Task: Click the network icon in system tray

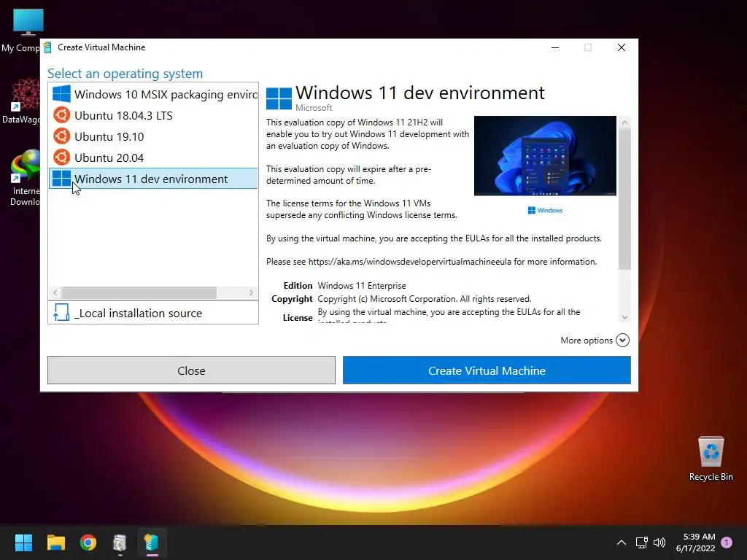Action: pos(642,542)
